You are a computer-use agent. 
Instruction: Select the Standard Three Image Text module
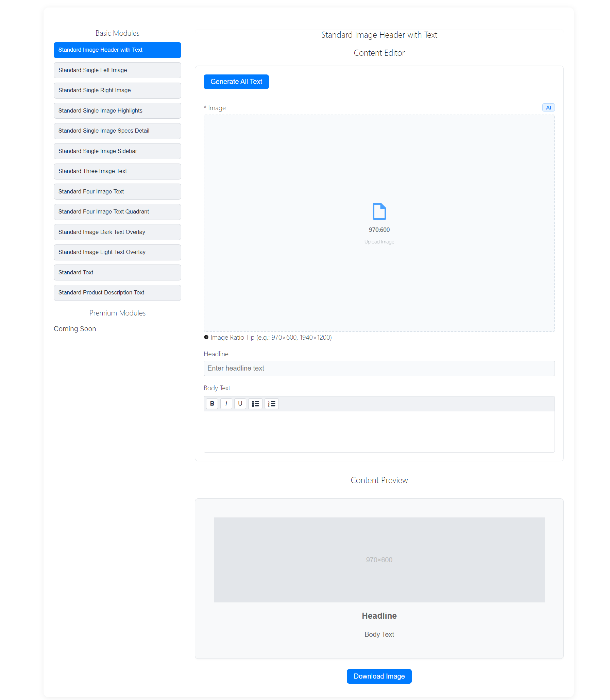pyautogui.click(x=117, y=171)
